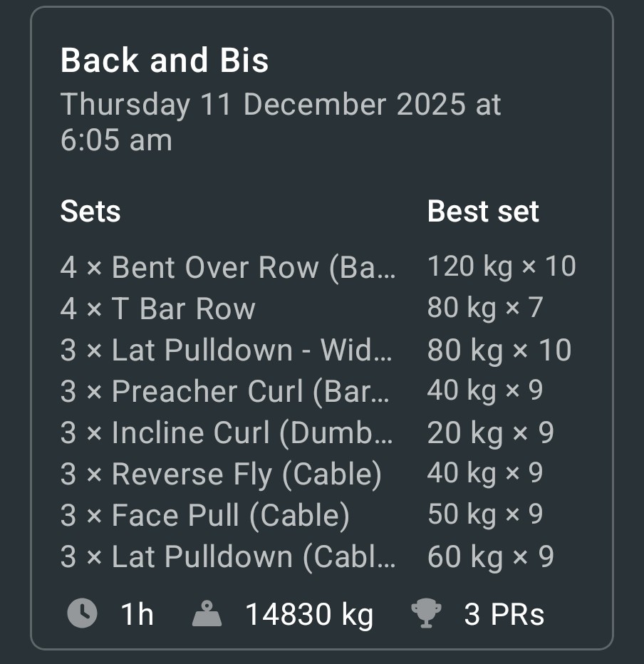This screenshot has width=644, height=664.
Task: Click the weight volume icon
Action: pyautogui.click(x=207, y=613)
